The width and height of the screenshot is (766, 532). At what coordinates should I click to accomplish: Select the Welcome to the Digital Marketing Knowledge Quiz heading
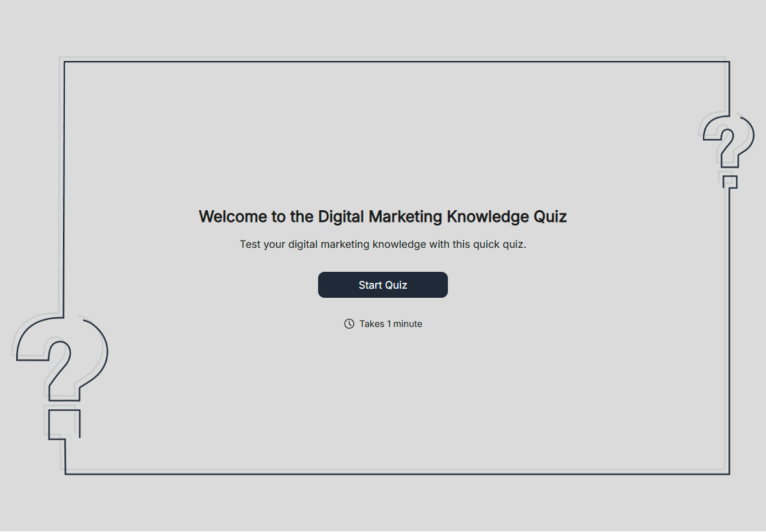[382, 216]
